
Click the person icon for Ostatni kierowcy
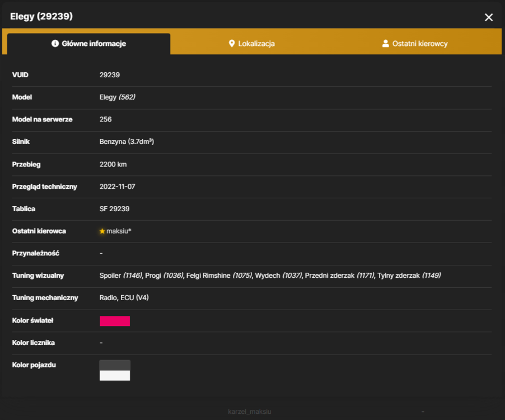pyautogui.click(x=385, y=44)
